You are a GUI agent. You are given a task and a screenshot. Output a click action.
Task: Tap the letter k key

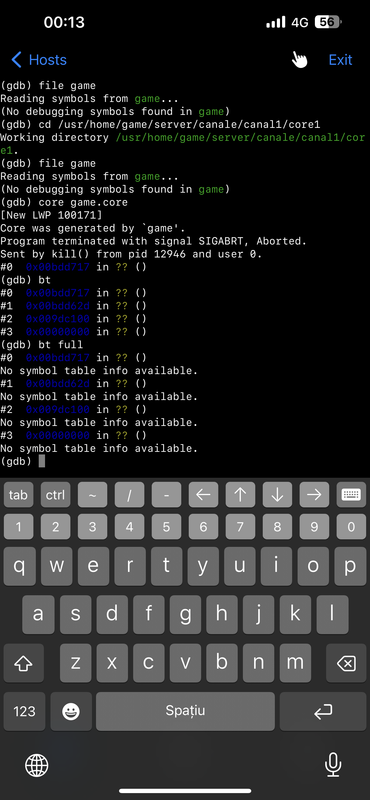coord(295,614)
